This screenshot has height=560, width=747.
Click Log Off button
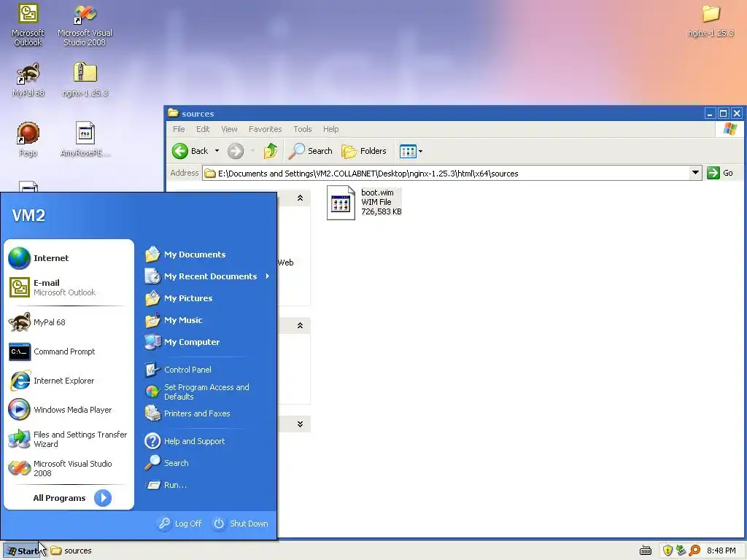point(181,524)
